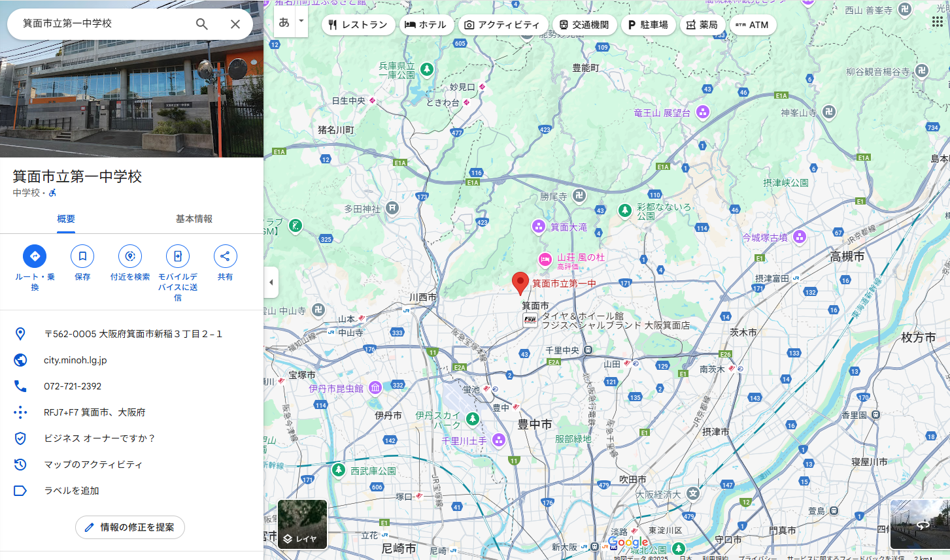Click the 山荘 風の杜 hotel marker
The height and width of the screenshot is (560, 950).
coord(545,259)
